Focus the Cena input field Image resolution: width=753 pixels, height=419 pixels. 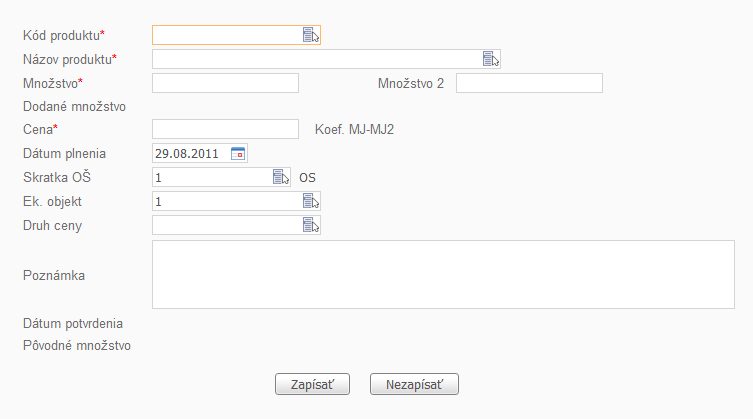pos(225,129)
